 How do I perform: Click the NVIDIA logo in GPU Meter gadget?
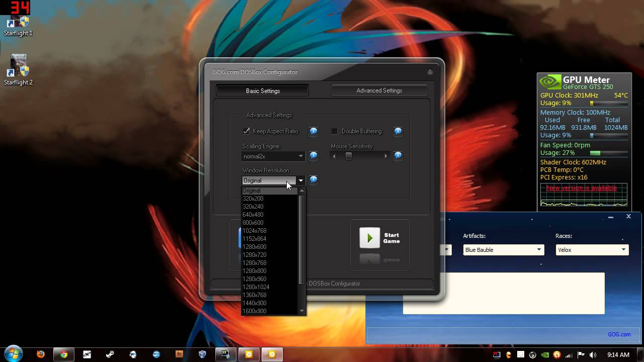coord(549,82)
